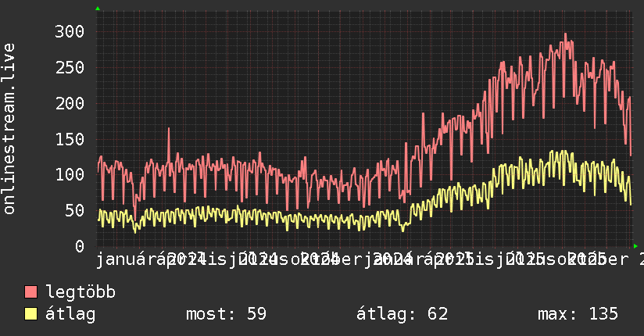The height and width of the screenshot is (336, 644).
Task: Click the 0 y-axis label
Action: 80,246
